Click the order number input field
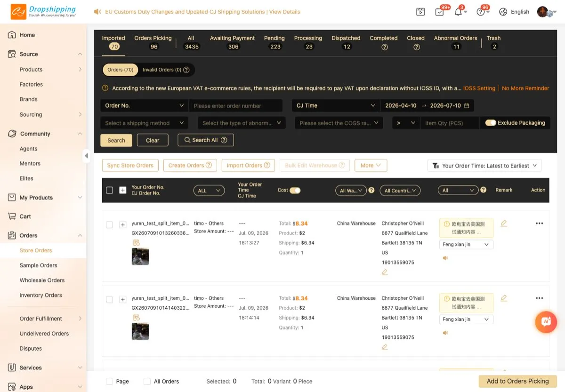This screenshot has height=392, width=565. [235, 105]
